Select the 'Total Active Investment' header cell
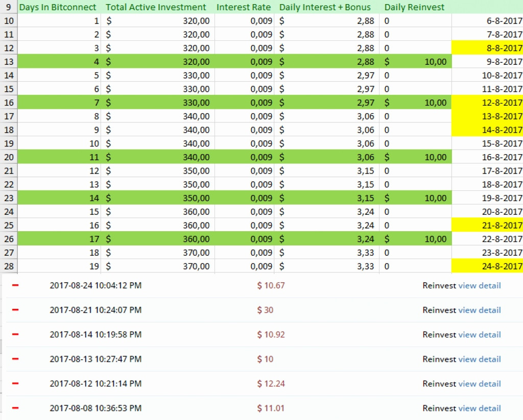The height and width of the screenshot is (420, 523). [x=157, y=7]
